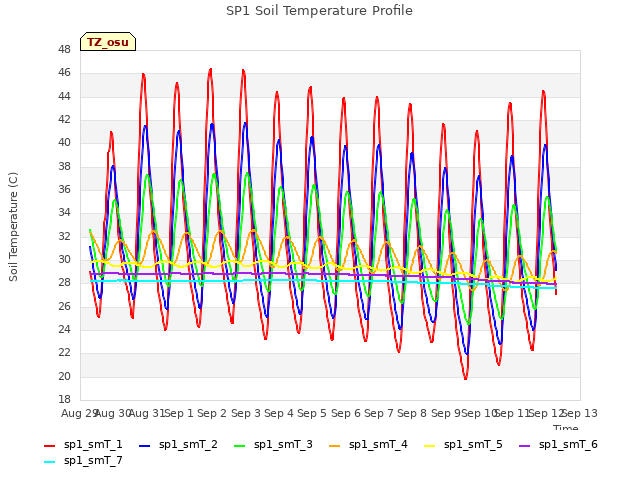Click the y-axis tick value 48
The image size is (640, 480).
coord(64,50)
